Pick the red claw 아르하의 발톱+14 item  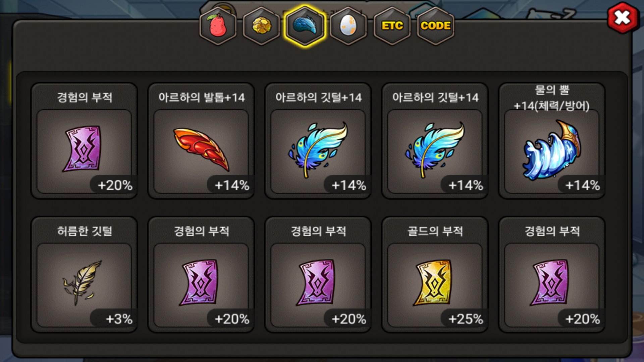(x=201, y=141)
